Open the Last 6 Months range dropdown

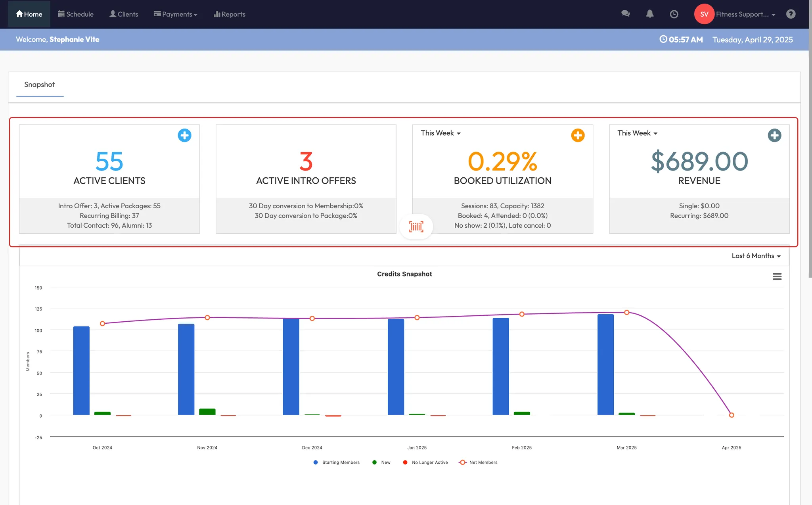pos(756,256)
